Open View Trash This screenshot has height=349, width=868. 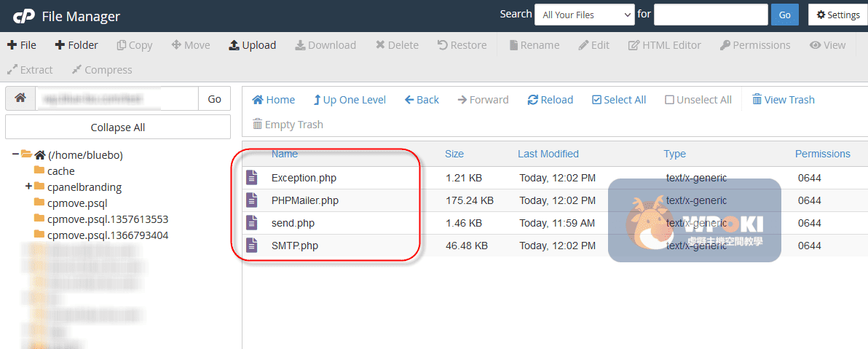(783, 100)
